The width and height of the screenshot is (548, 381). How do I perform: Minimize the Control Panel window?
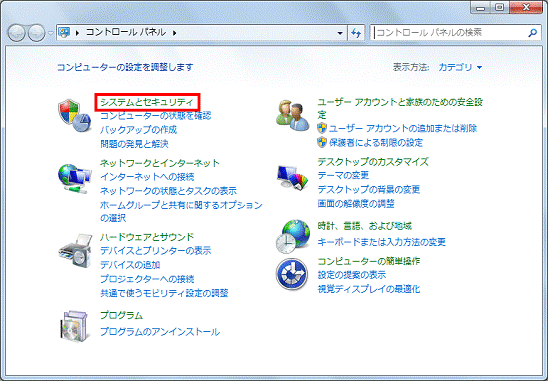point(481,7)
